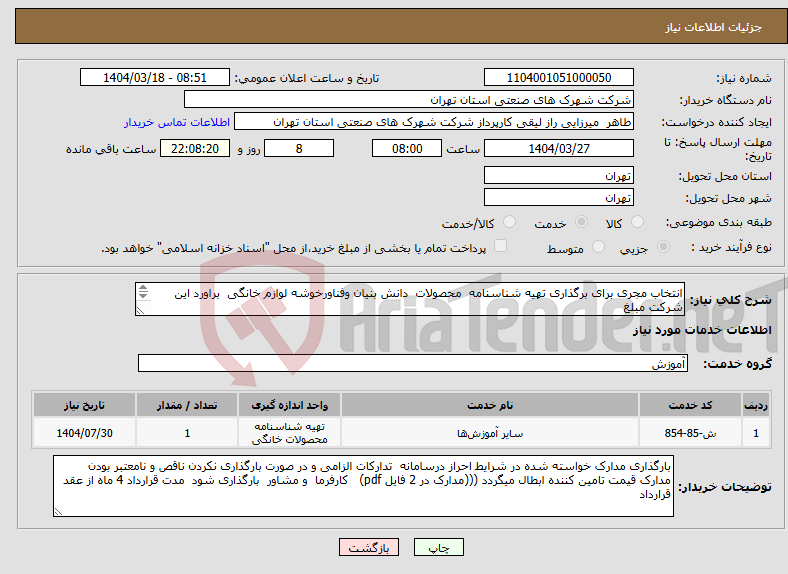
Task: Click the remaining time field 22:08:20
Action: tap(195, 149)
